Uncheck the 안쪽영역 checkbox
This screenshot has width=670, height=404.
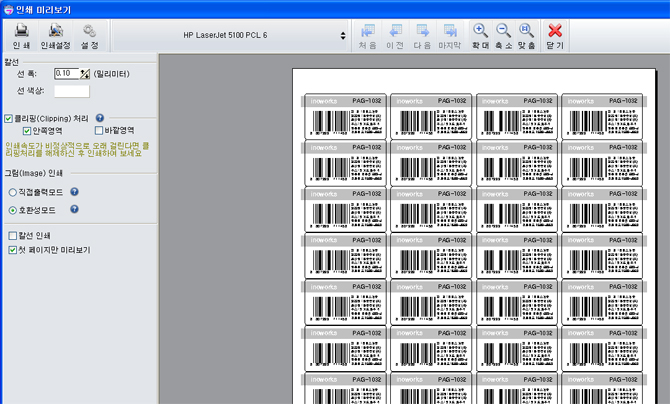[x=27, y=130]
